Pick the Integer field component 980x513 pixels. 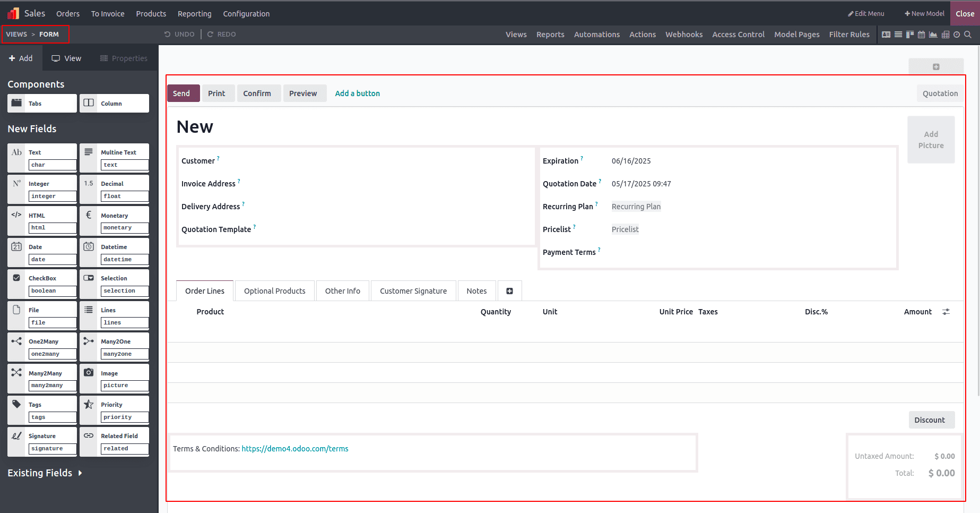pyautogui.click(x=42, y=189)
